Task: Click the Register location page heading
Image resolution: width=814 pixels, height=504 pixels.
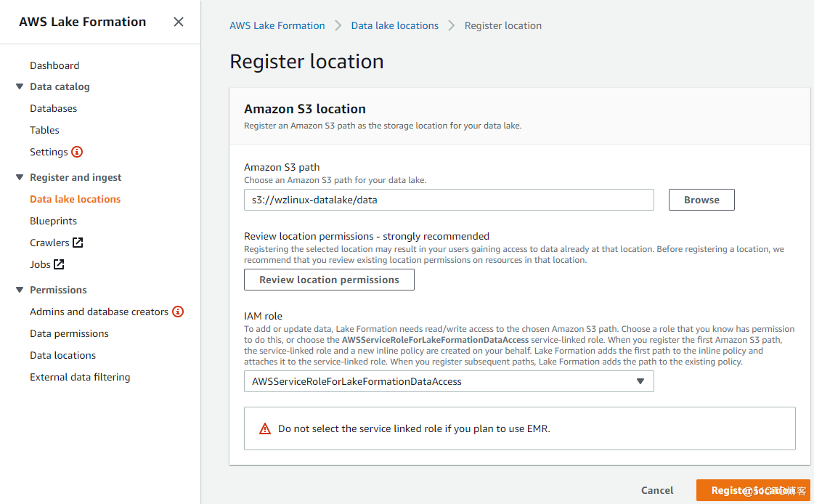Action: pos(306,61)
